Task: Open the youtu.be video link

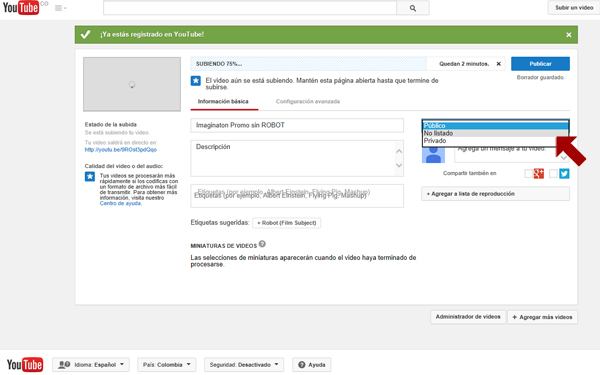Action: point(121,150)
